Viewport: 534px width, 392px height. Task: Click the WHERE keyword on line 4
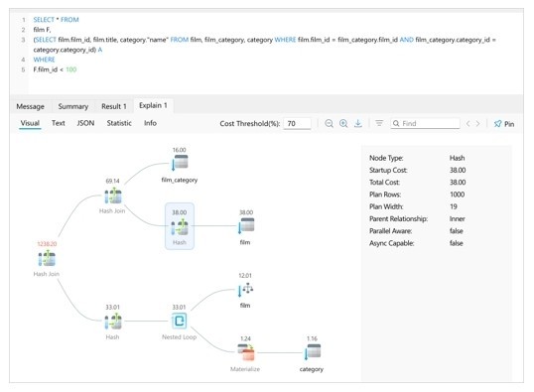[44, 60]
